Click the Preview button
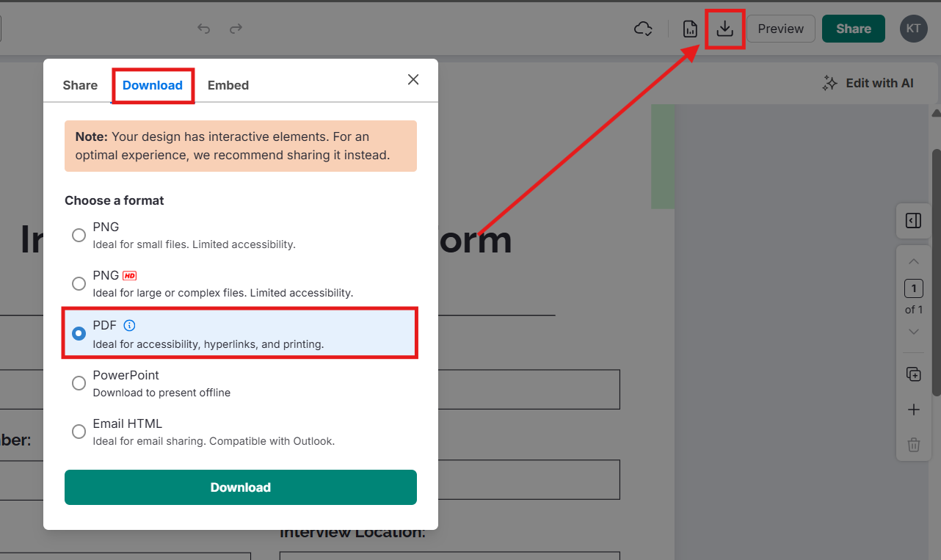This screenshot has height=560, width=941. [780, 29]
